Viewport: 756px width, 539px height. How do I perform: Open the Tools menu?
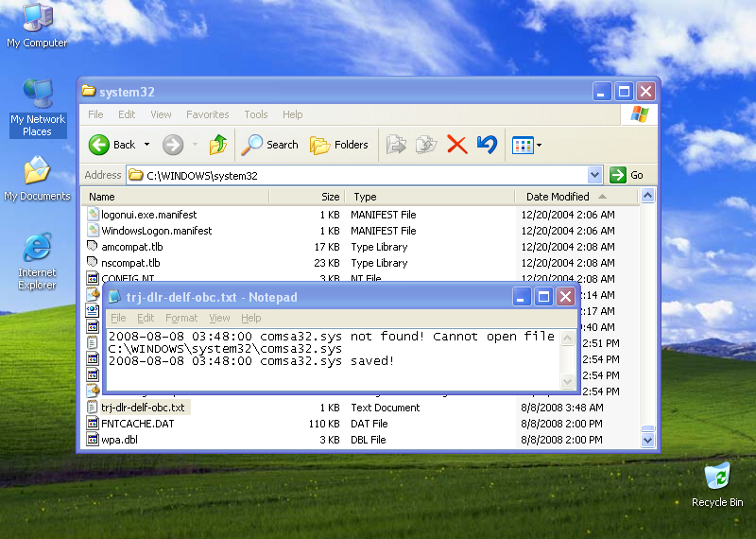coord(255,114)
